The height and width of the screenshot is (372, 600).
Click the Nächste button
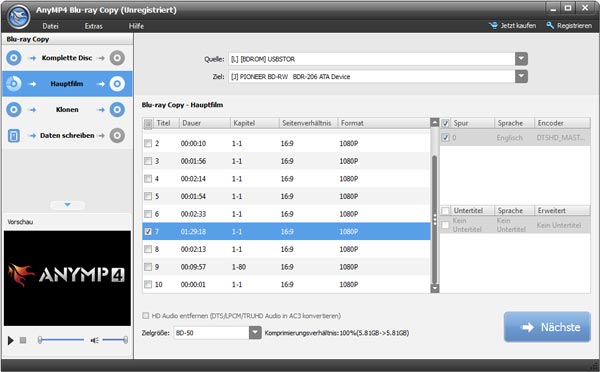click(x=547, y=327)
